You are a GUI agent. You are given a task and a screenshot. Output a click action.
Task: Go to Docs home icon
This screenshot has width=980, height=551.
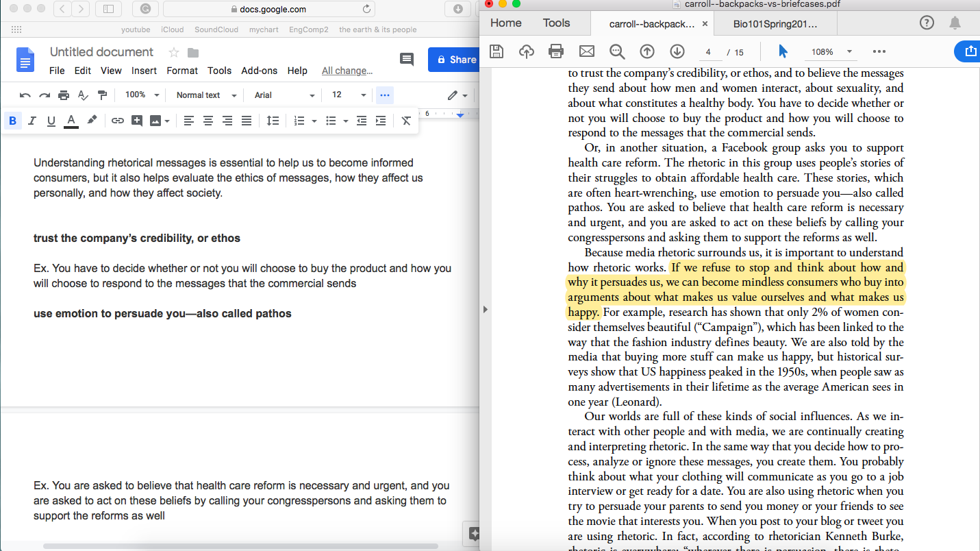(25, 60)
